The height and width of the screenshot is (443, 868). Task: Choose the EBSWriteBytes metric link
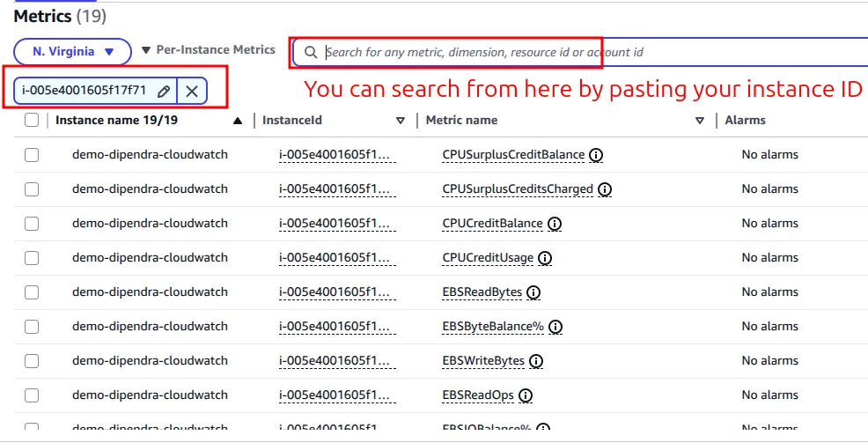483,361
